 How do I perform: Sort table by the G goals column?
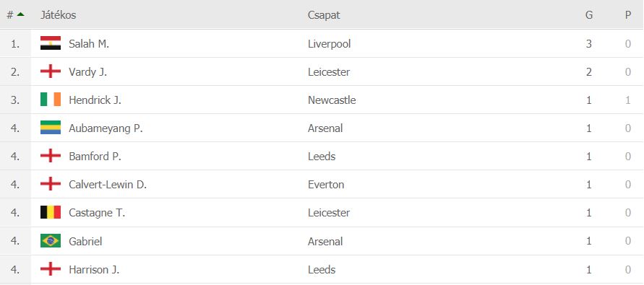pyautogui.click(x=588, y=15)
